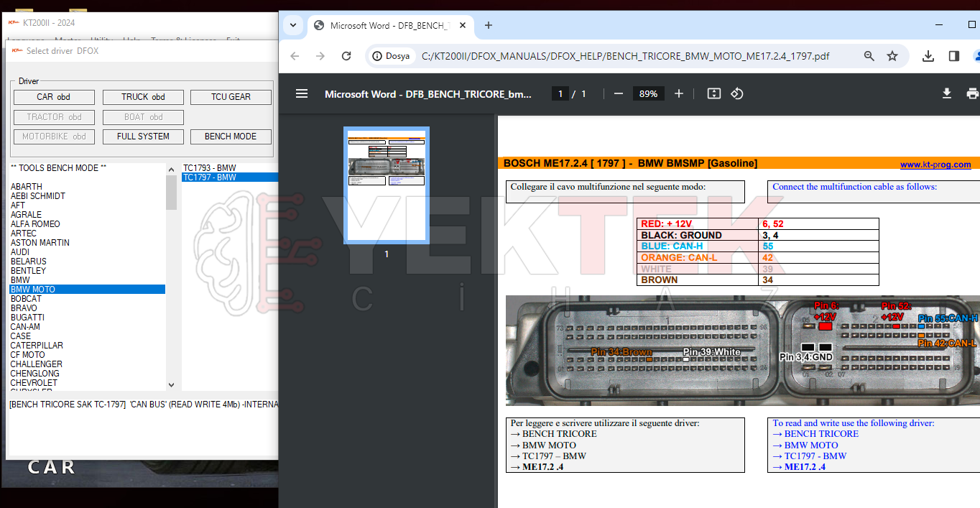
Task: Select TC1797 - BMW in driver list
Action: (x=230, y=177)
